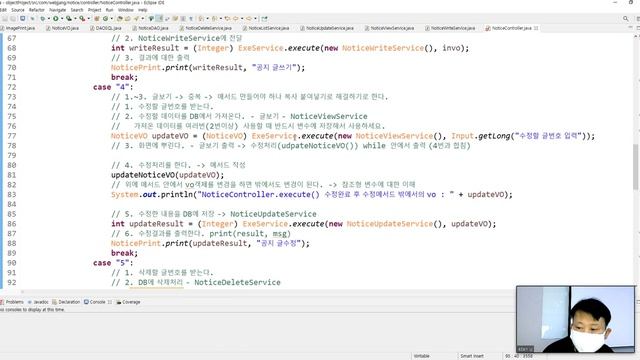Open the Help menu
Screen dimensions: 640x360
(x=143, y=10)
